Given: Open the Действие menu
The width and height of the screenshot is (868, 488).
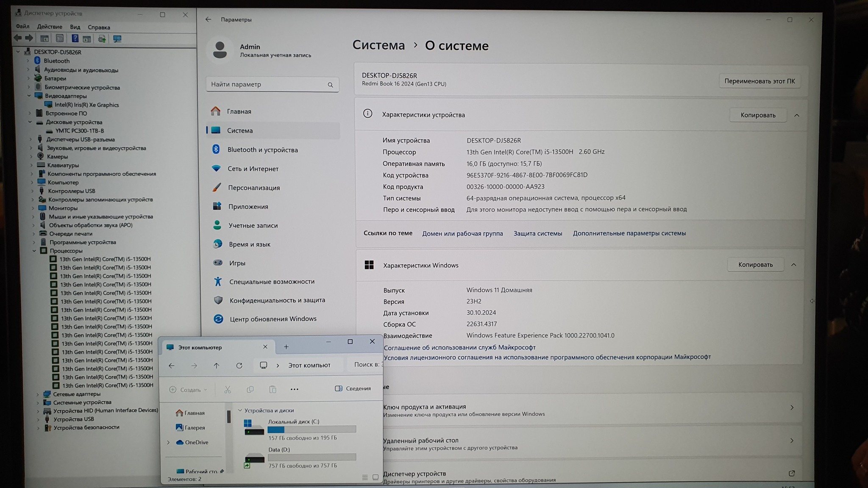Looking at the screenshot, I should click(50, 27).
